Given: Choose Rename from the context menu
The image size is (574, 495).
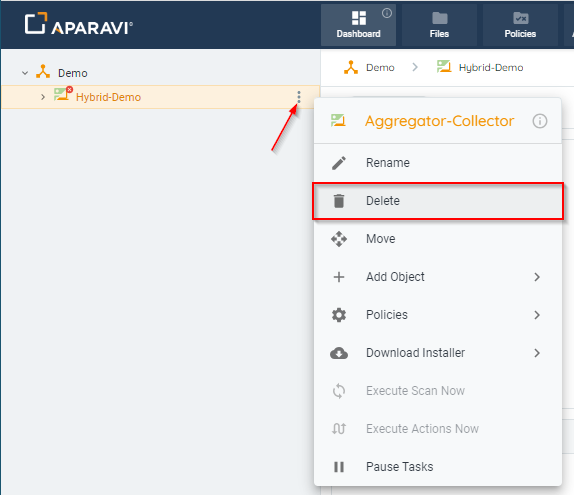Looking at the screenshot, I should (437, 163).
